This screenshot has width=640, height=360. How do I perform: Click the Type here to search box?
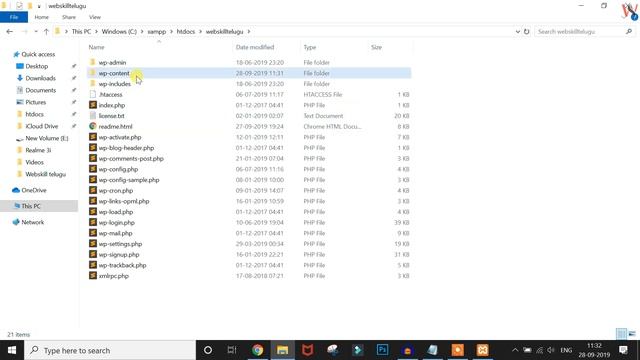110,350
